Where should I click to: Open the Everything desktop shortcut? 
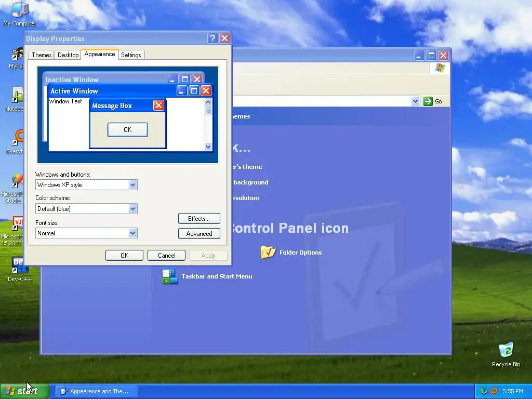[x=15, y=142]
